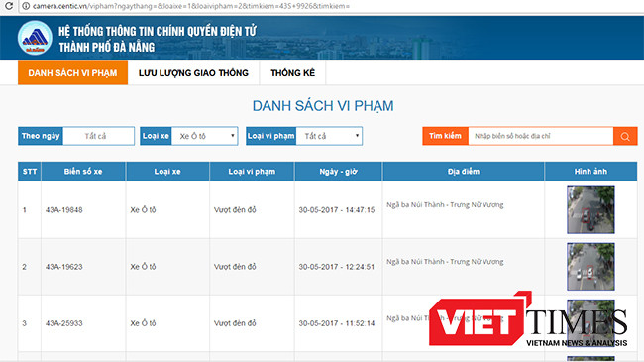The height and width of the screenshot is (362, 644).
Task: Select plate number 43A-19623
Action: tap(64, 267)
